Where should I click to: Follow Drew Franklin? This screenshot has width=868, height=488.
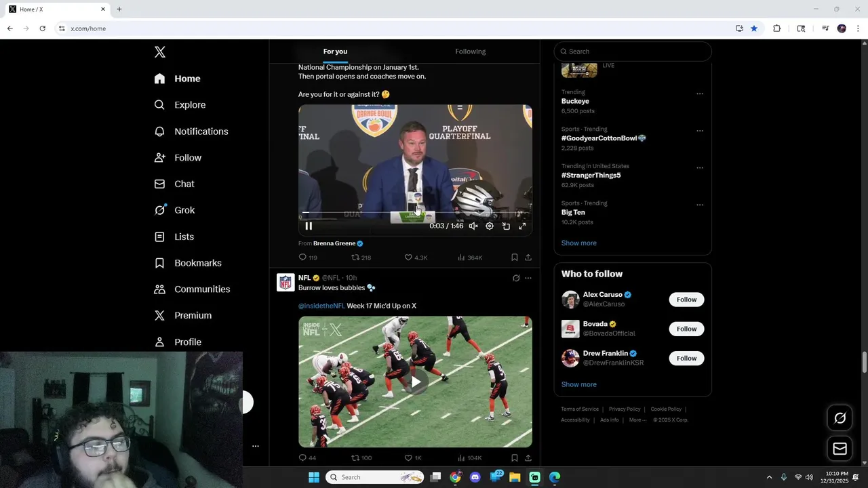(686, 358)
